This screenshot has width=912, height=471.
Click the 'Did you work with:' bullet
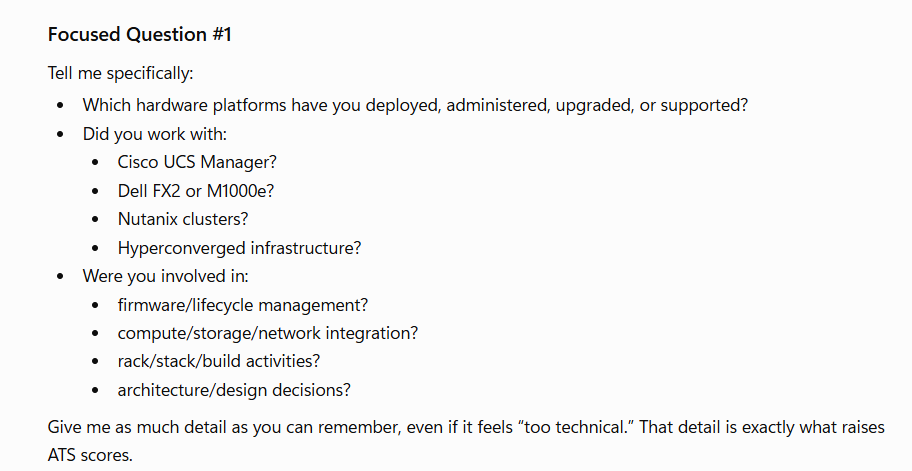(155, 134)
